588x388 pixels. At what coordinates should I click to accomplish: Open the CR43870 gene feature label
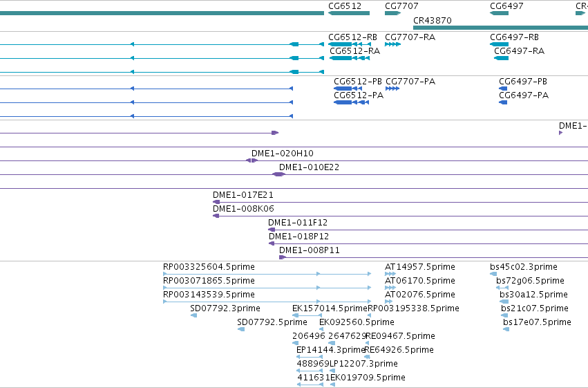point(433,21)
